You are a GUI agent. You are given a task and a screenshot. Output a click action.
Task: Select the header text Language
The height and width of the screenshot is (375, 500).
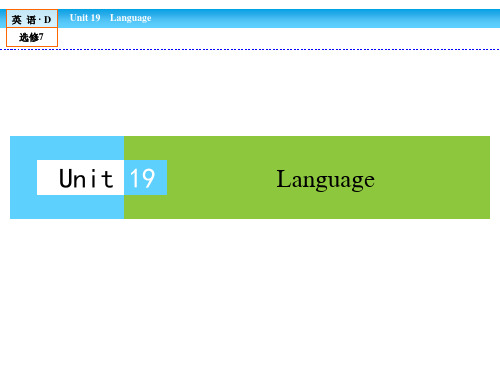click(131, 18)
